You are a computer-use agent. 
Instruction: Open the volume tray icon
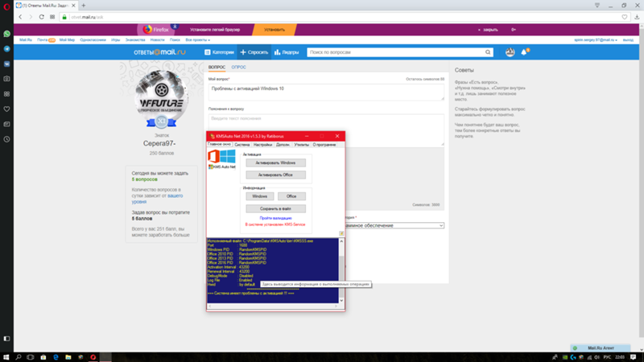[x=597, y=357]
